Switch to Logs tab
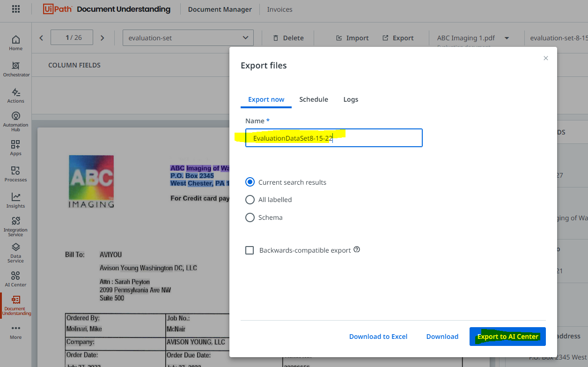588x367 pixels. coord(351,99)
